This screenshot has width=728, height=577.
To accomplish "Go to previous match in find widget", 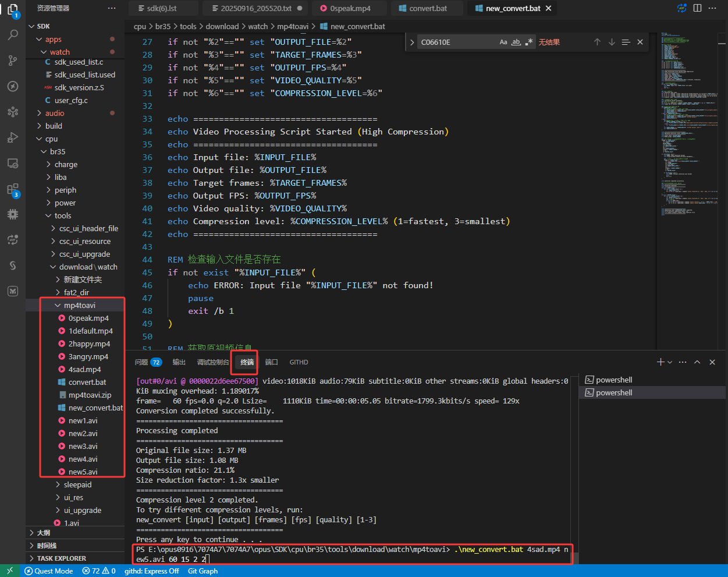I will (x=597, y=42).
